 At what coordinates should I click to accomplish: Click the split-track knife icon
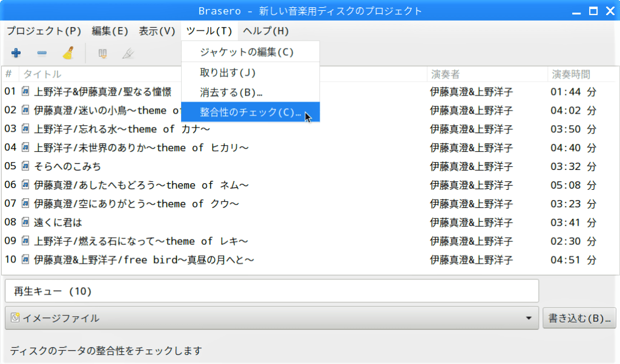tap(128, 53)
